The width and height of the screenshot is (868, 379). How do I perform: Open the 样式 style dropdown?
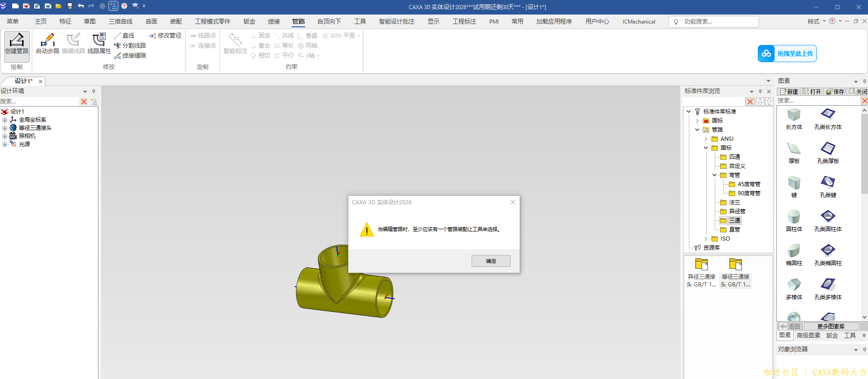point(816,21)
